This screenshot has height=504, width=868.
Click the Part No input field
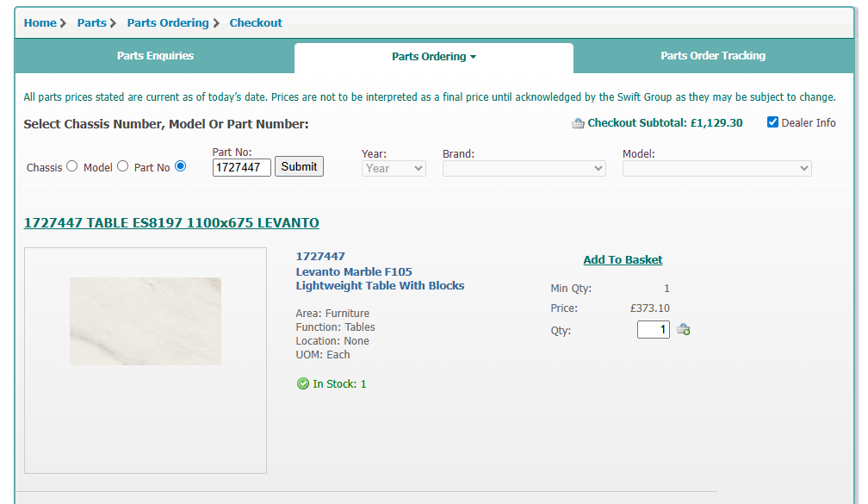(x=242, y=167)
